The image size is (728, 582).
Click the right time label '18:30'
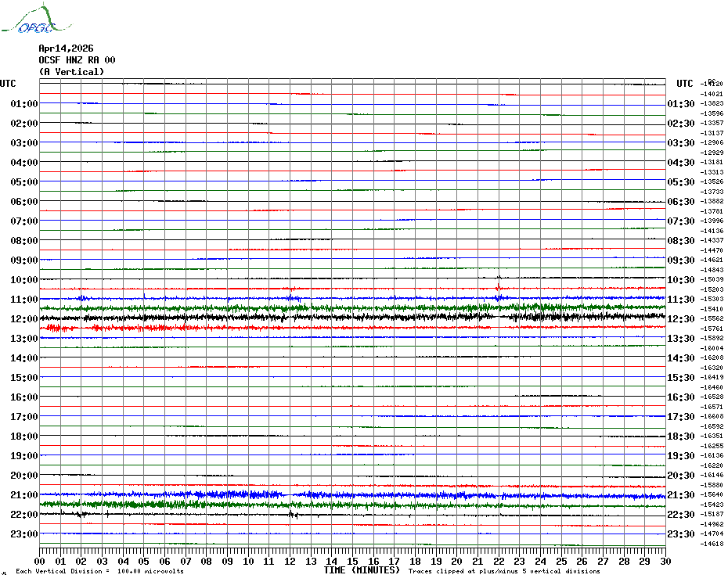tap(681, 436)
